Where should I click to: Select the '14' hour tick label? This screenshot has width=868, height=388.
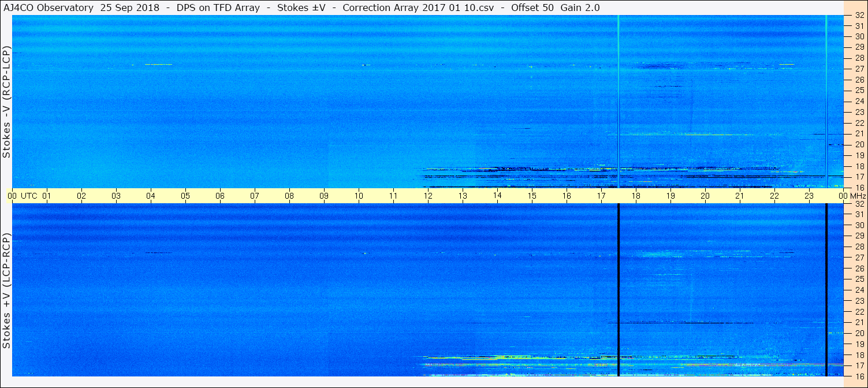pos(497,195)
